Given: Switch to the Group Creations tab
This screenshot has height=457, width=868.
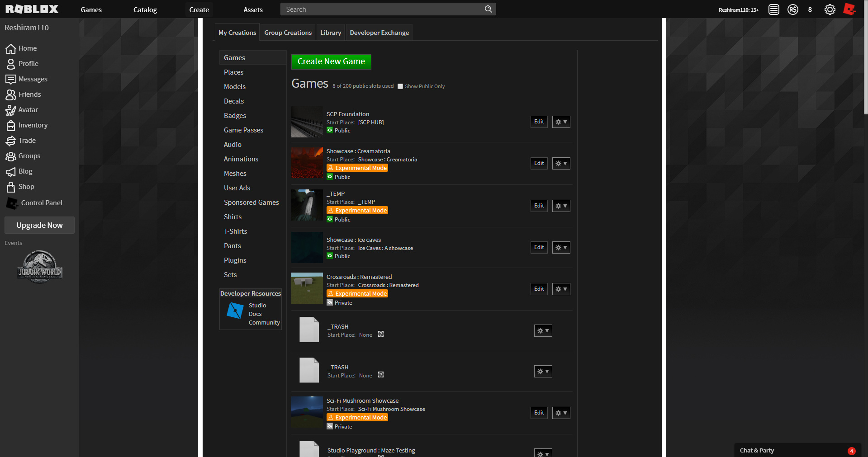Looking at the screenshot, I should click(x=288, y=32).
